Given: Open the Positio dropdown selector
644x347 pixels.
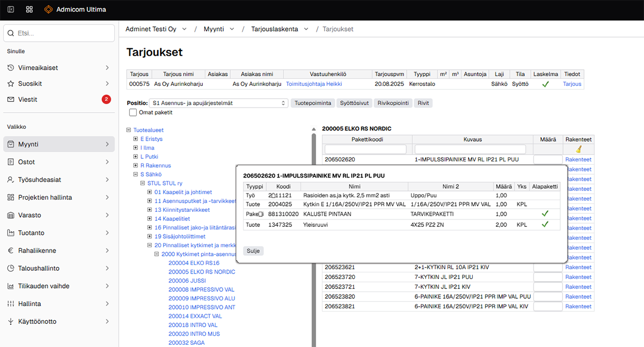Looking at the screenshot, I should point(219,103).
